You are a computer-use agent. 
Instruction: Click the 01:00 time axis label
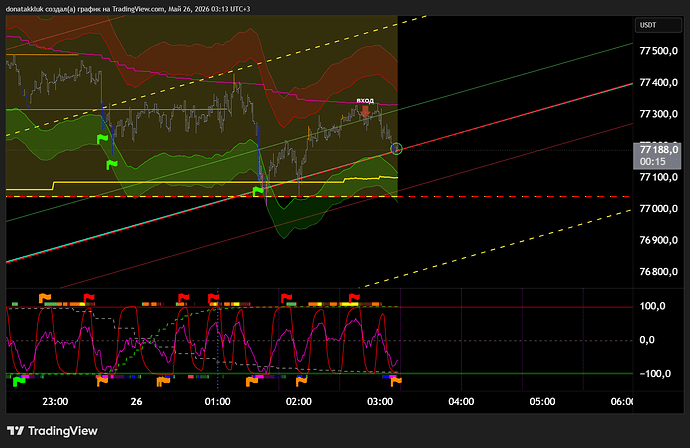217,402
